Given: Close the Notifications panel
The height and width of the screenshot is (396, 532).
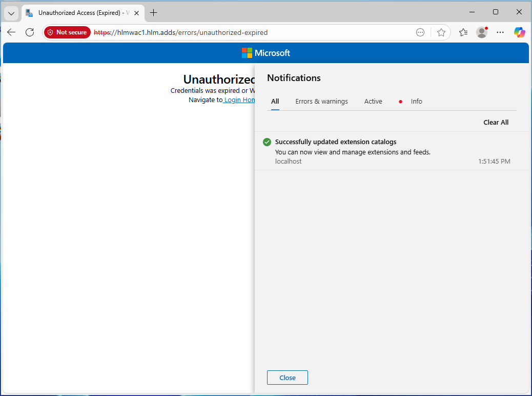Looking at the screenshot, I should (287, 378).
